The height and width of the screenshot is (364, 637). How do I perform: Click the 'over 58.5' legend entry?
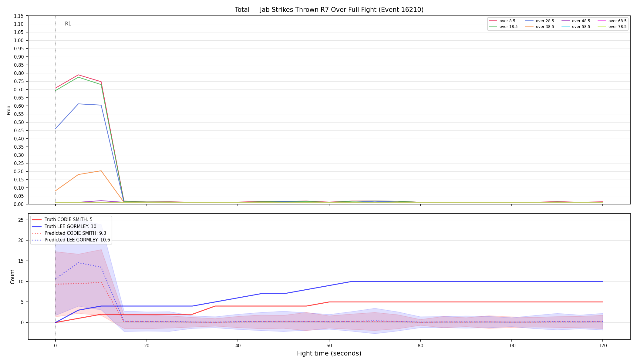576,27
